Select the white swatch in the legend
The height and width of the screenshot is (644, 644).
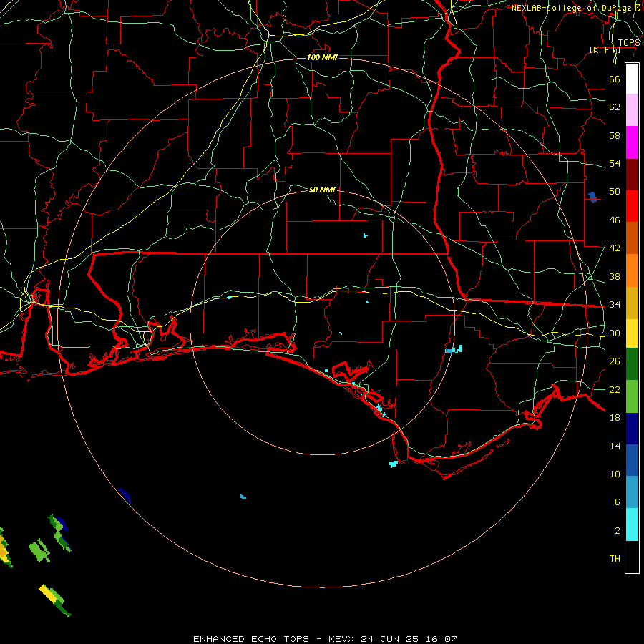click(632, 79)
